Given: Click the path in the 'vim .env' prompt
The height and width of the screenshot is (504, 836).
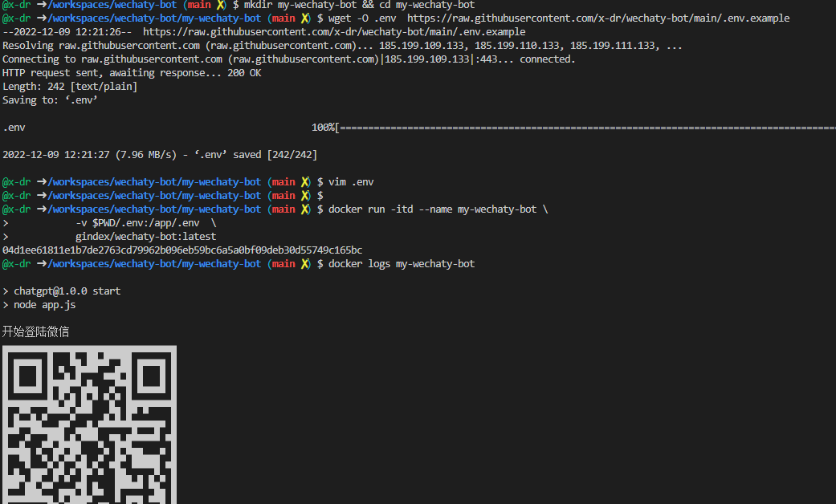Looking at the screenshot, I should 154,181.
